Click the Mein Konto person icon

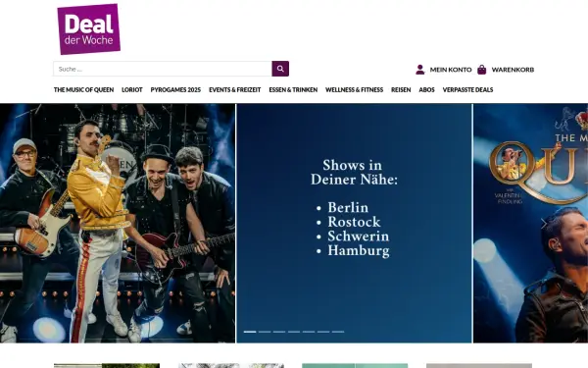coord(420,70)
